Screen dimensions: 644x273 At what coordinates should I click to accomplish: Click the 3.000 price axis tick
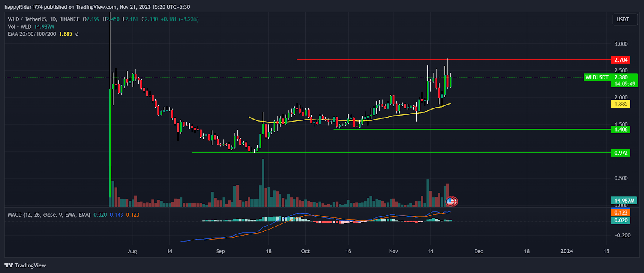(x=621, y=44)
